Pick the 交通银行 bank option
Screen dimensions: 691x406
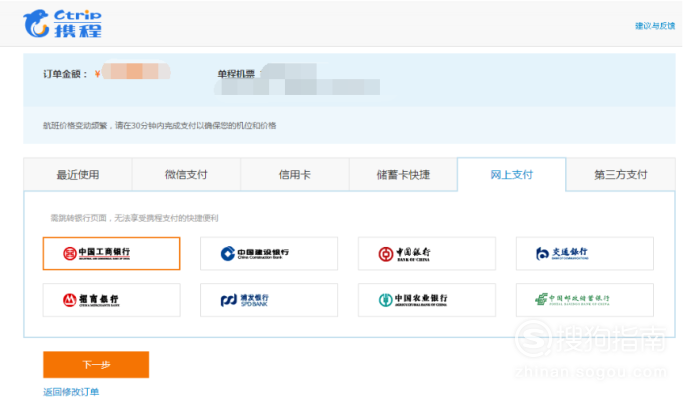[584, 253]
